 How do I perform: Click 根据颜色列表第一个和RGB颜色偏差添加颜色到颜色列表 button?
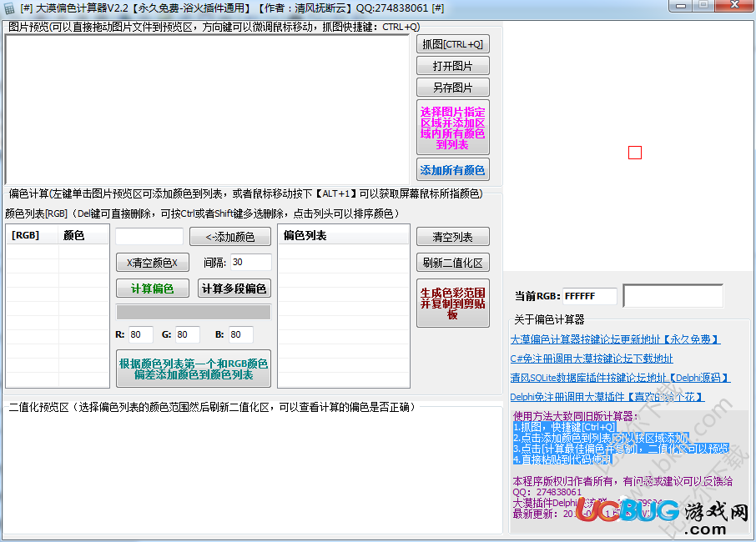point(194,369)
